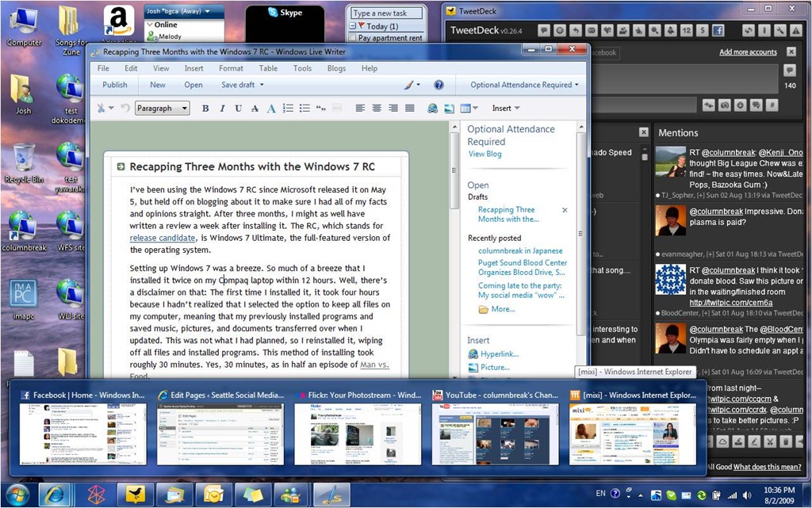Collapse the Today (1) task group
Image resolution: width=812 pixels, height=508 pixels.
(x=353, y=26)
